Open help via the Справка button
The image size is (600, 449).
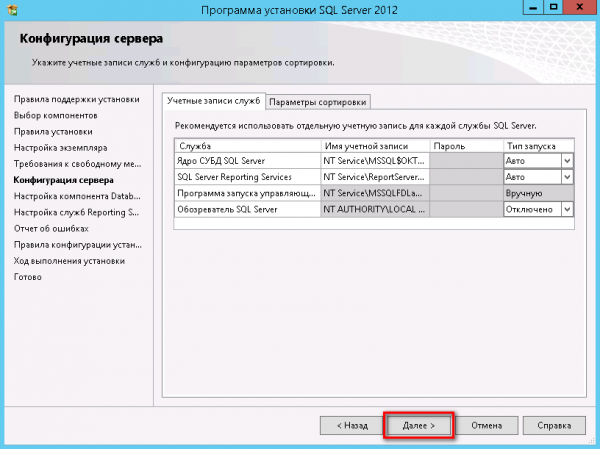point(553,424)
